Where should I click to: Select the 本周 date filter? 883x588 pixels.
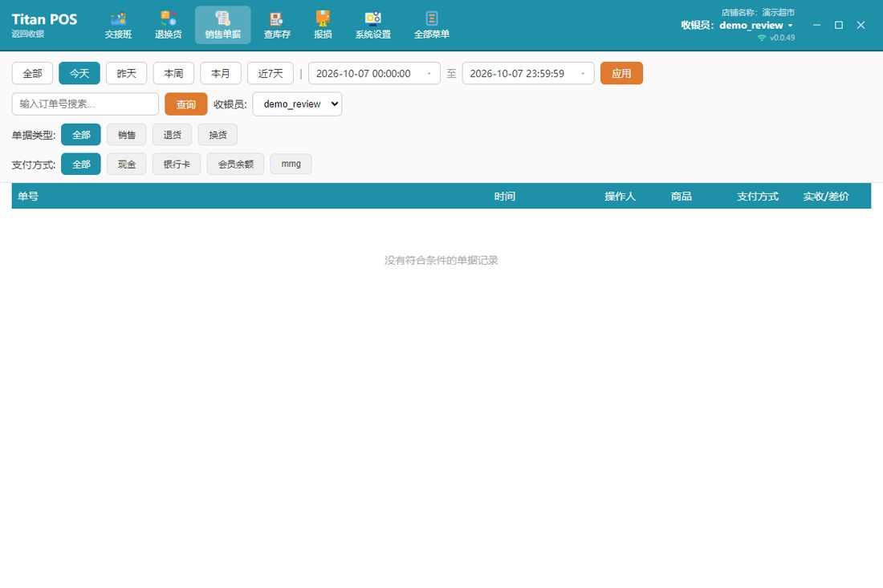pos(173,73)
